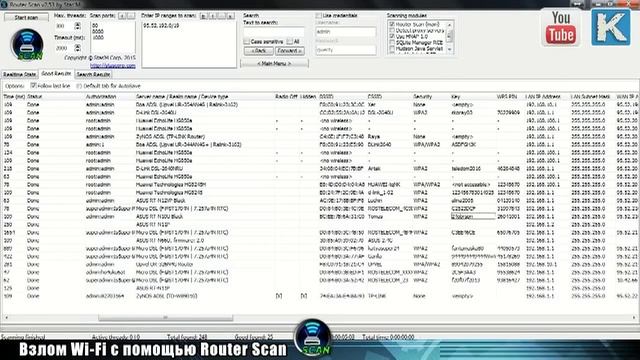Click the Timeout (ms) number field
Screen dimensions: 640x360
pyautogui.click(x=64, y=48)
